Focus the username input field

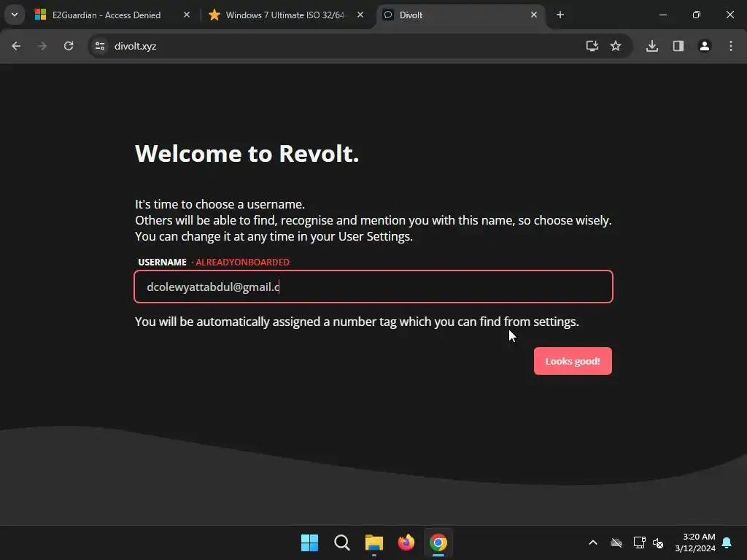coord(373,287)
